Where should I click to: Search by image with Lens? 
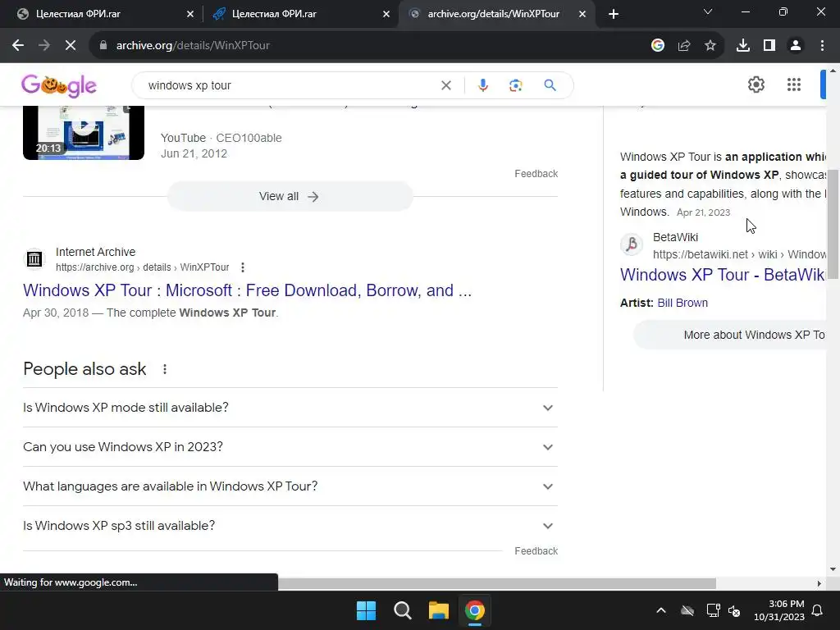pyautogui.click(x=515, y=85)
